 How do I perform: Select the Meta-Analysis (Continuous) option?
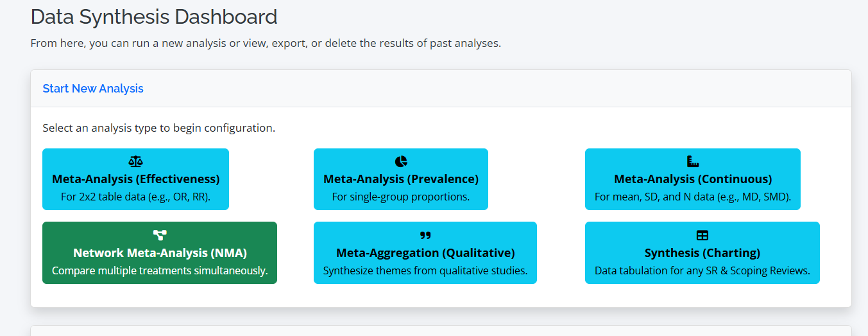(693, 179)
